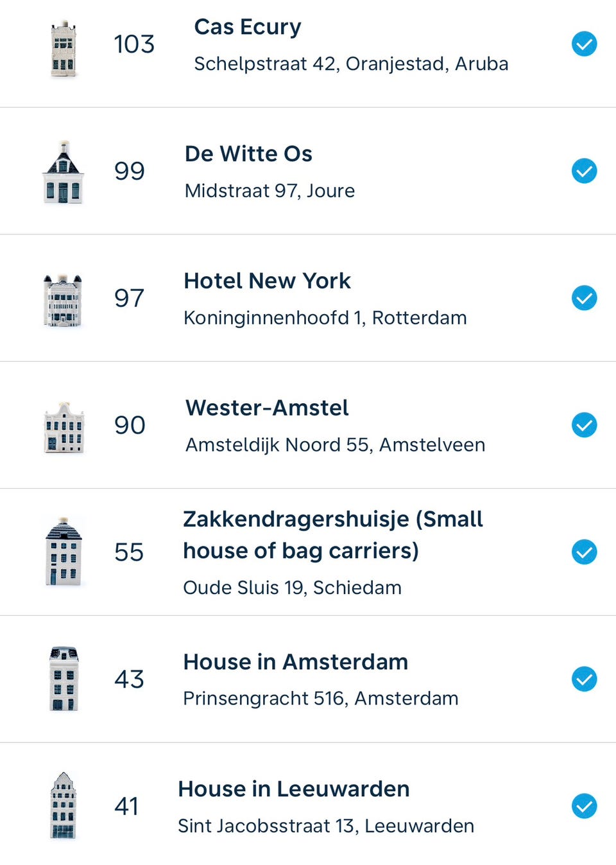Open Hotel New York title link
Viewport: 616px width, 865px height.
pos(267,281)
